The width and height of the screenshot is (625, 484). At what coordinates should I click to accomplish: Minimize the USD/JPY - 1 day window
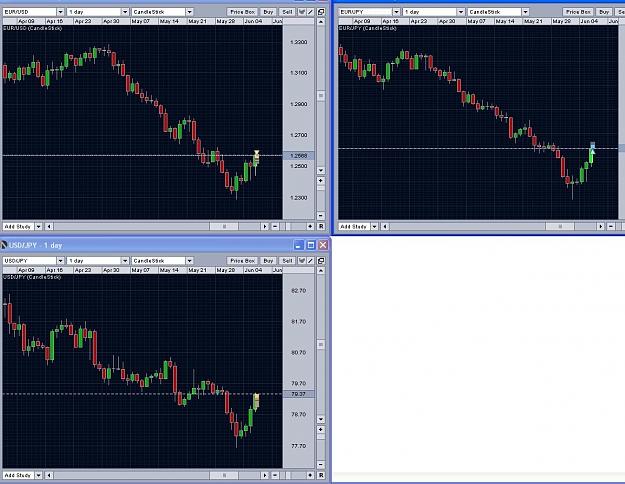tap(299, 245)
